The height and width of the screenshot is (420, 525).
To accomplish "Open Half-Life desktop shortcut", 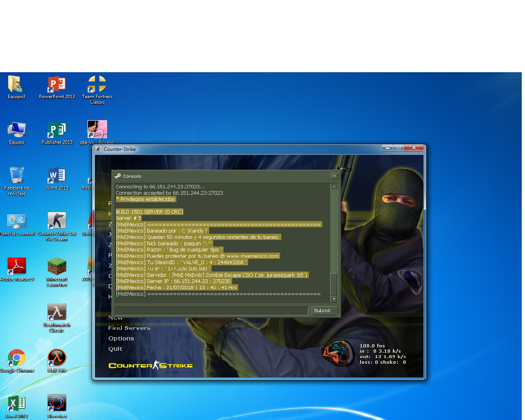I will point(57,361).
